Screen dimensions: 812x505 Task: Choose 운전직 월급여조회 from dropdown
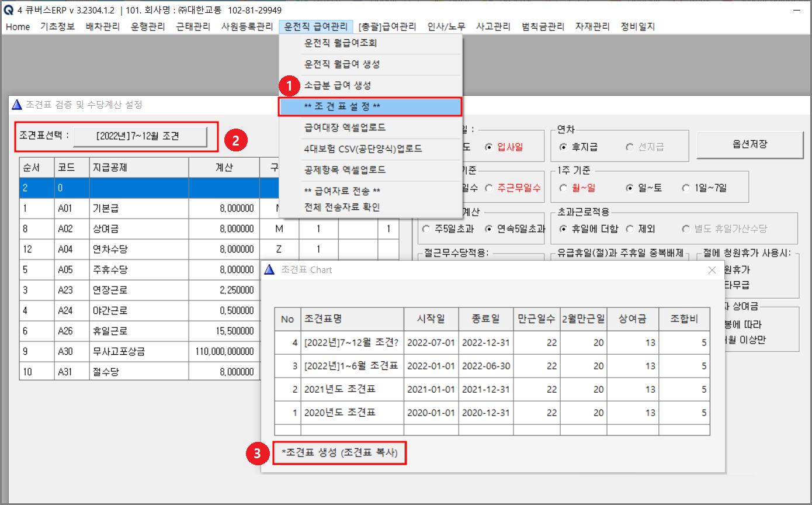(370, 43)
